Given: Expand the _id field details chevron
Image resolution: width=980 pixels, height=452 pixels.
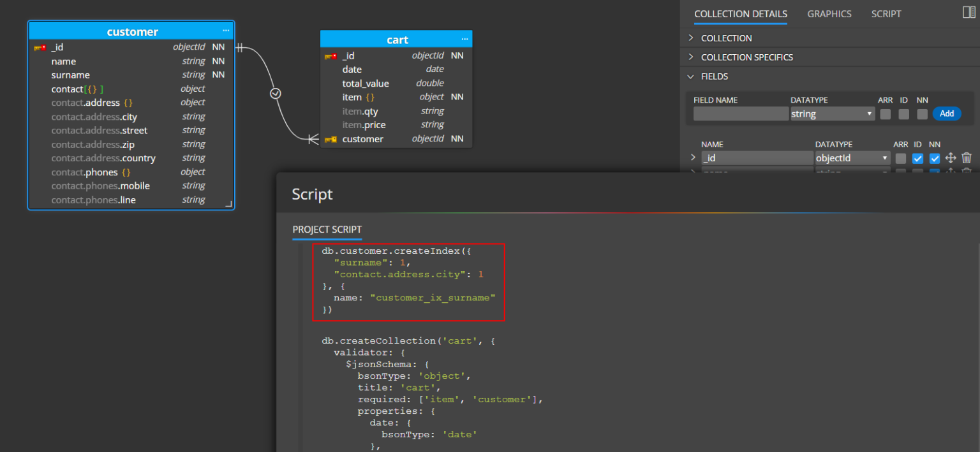Looking at the screenshot, I should click(x=692, y=157).
